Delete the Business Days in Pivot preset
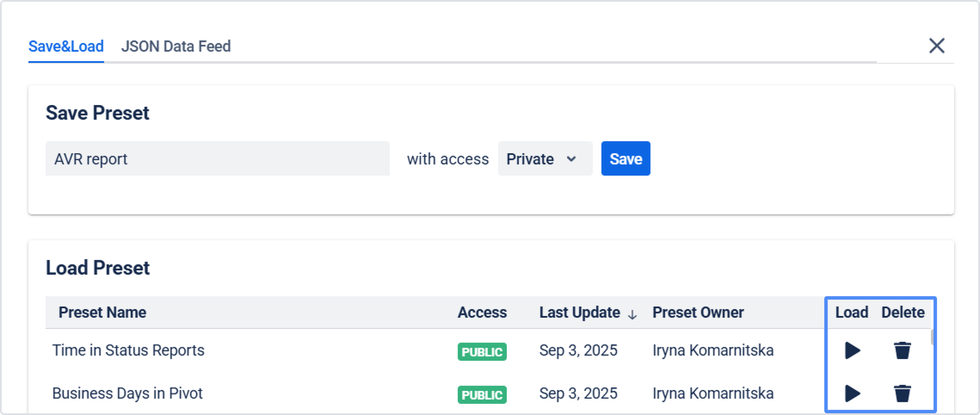Image resolution: width=980 pixels, height=415 pixels. coord(902,394)
